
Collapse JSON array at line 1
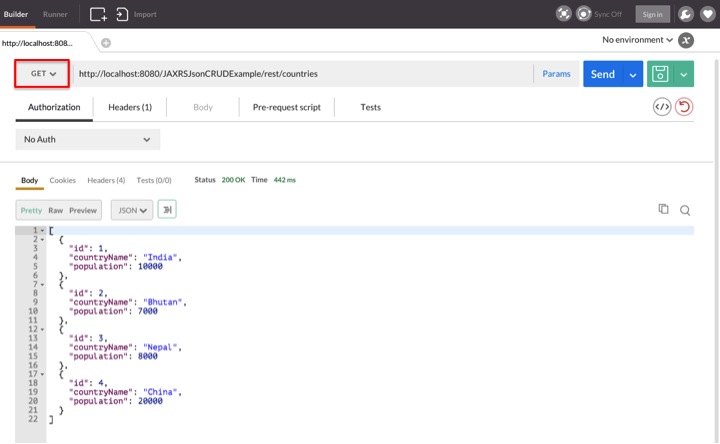(x=42, y=230)
